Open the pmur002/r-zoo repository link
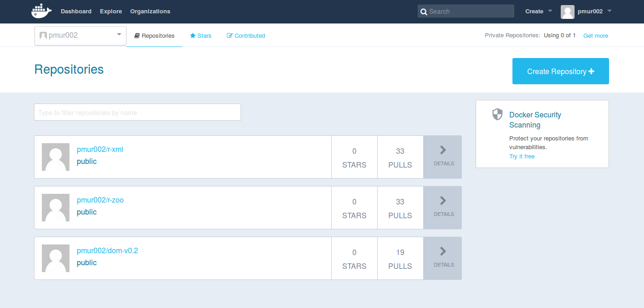Screen dimensions: 644x308 click(100, 200)
